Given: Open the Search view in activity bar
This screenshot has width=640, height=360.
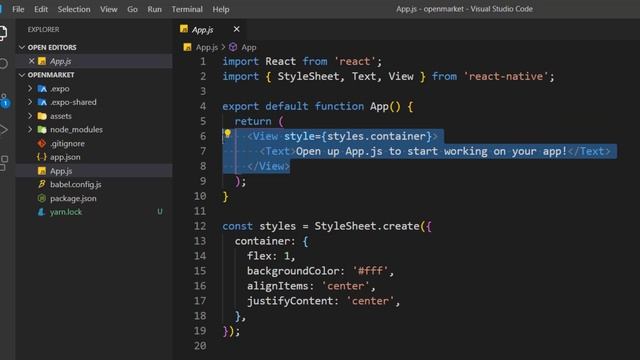Looking at the screenshot, I should (x=3, y=64).
